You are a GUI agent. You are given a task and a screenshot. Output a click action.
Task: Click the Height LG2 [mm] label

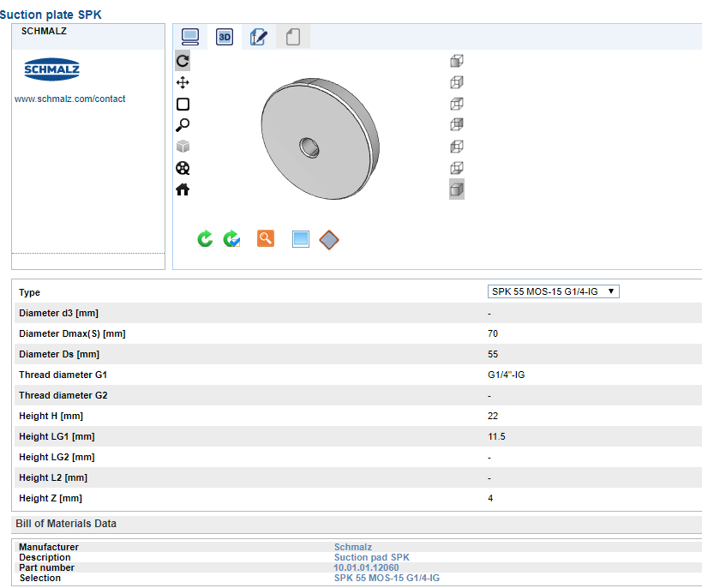[57, 457]
